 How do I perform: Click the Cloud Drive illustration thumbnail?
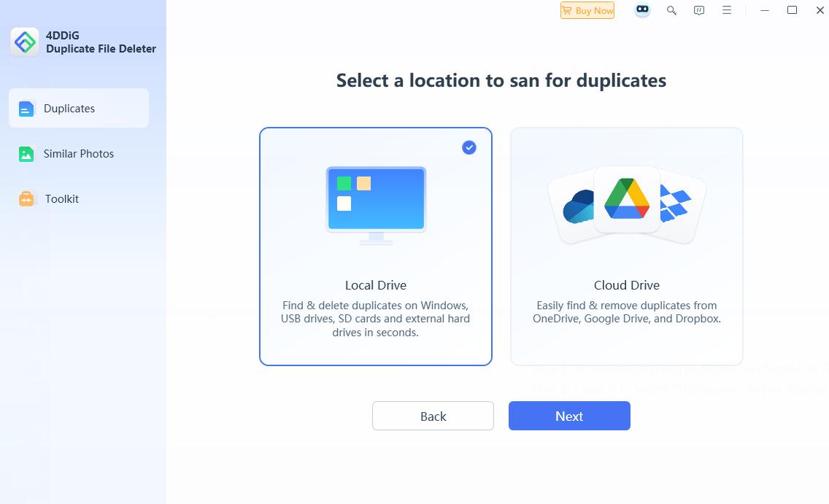(x=626, y=204)
